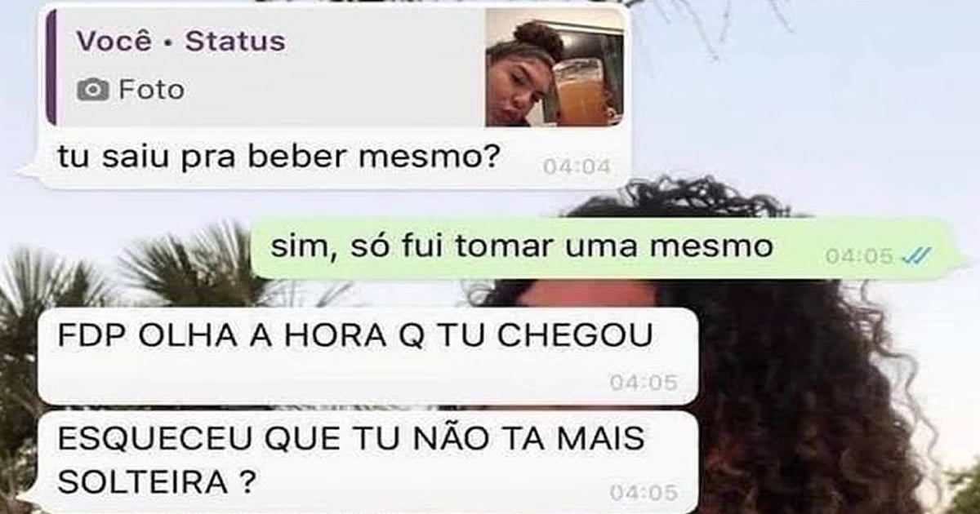Tap the 04:04 timestamp
980x514 pixels.
click(x=577, y=167)
